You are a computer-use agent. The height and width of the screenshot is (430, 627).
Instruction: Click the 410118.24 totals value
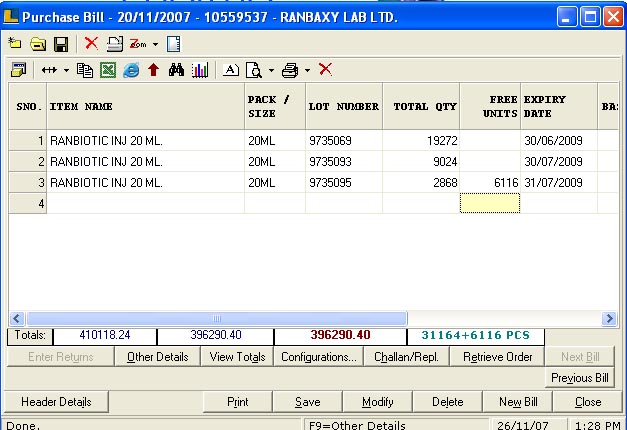pos(105,335)
